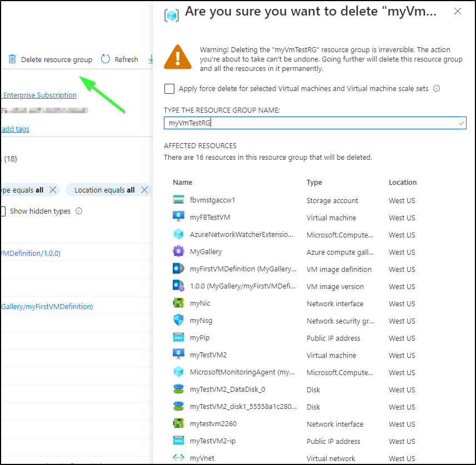Select the myVnet resource name
The image size is (476, 465).
coord(202,458)
